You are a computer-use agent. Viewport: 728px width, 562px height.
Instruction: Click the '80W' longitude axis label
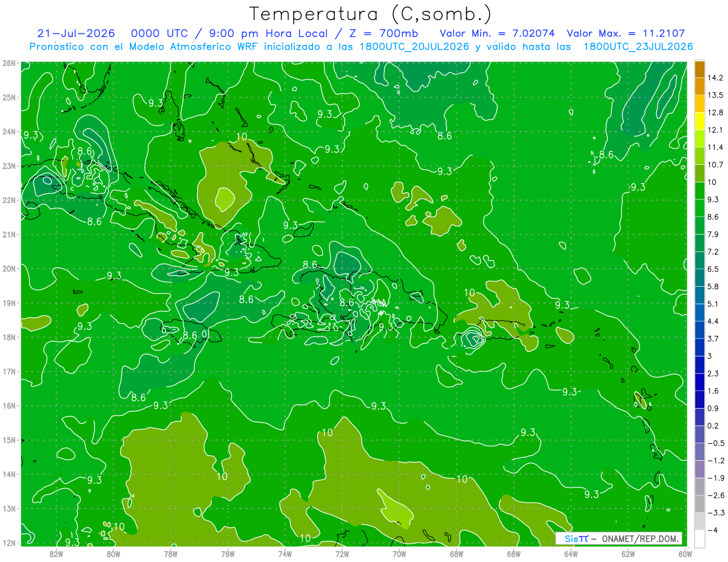click(113, 554)
